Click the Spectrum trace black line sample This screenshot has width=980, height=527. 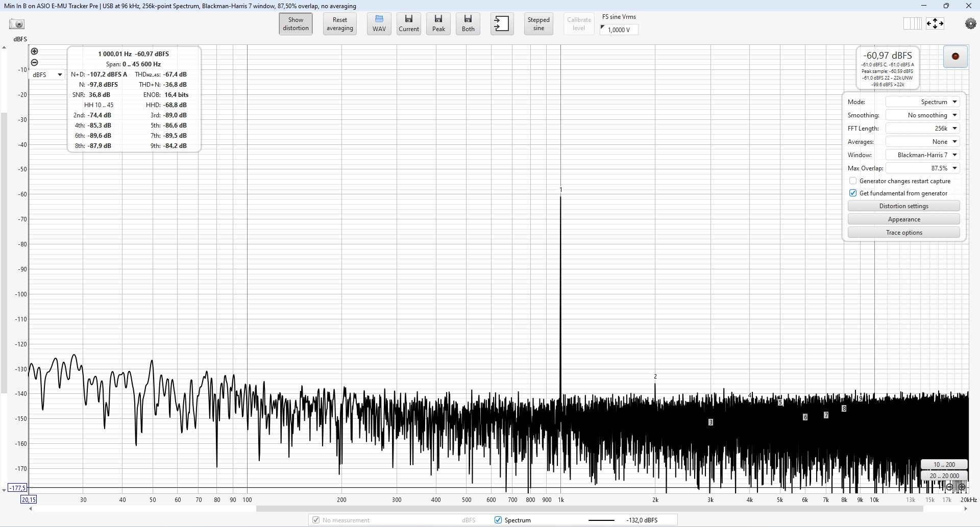(601, 520)
